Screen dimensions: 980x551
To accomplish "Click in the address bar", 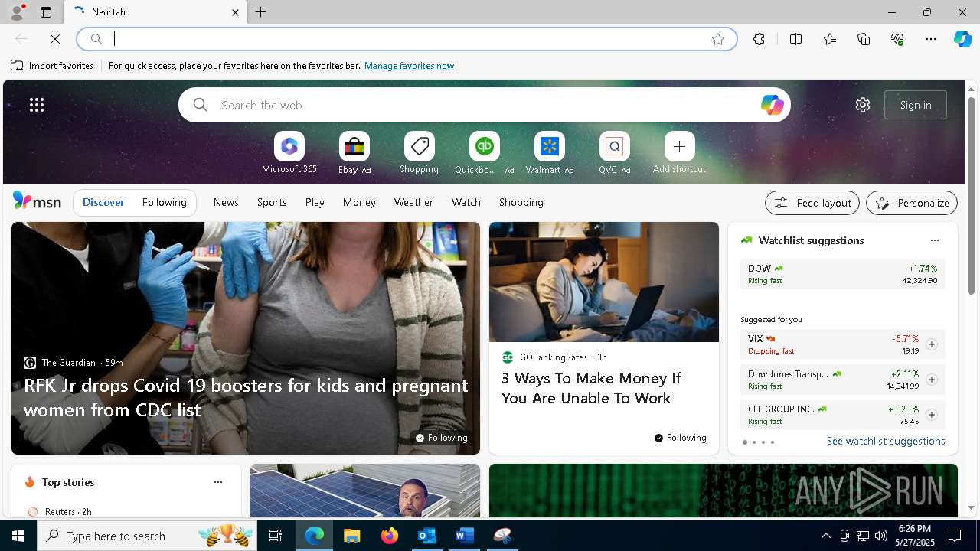I will (406, 39).
